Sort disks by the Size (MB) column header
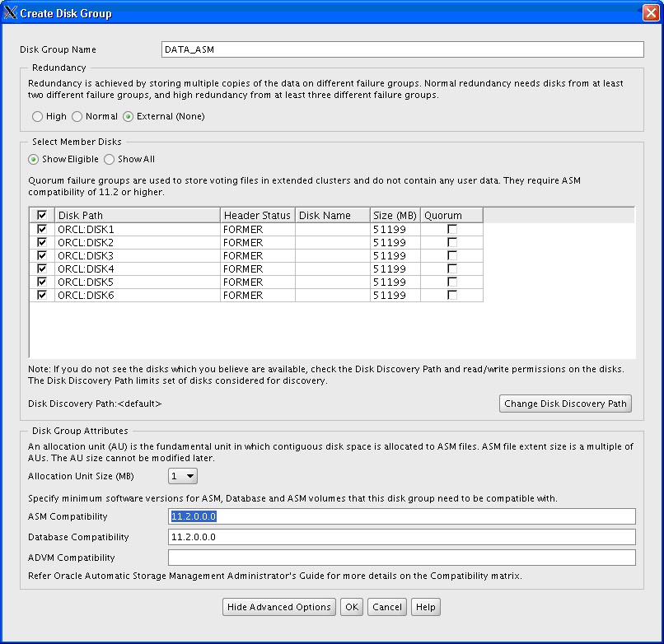 click(x=395, y=215)
